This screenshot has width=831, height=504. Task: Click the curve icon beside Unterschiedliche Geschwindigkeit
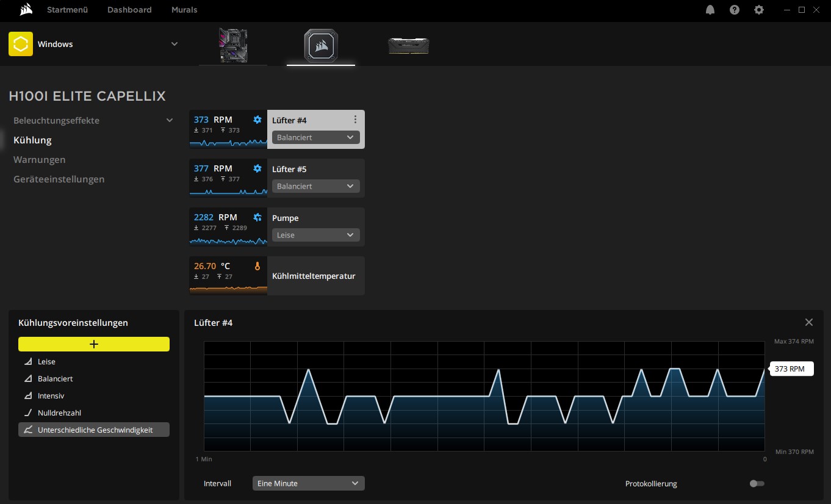click(28, 430)
